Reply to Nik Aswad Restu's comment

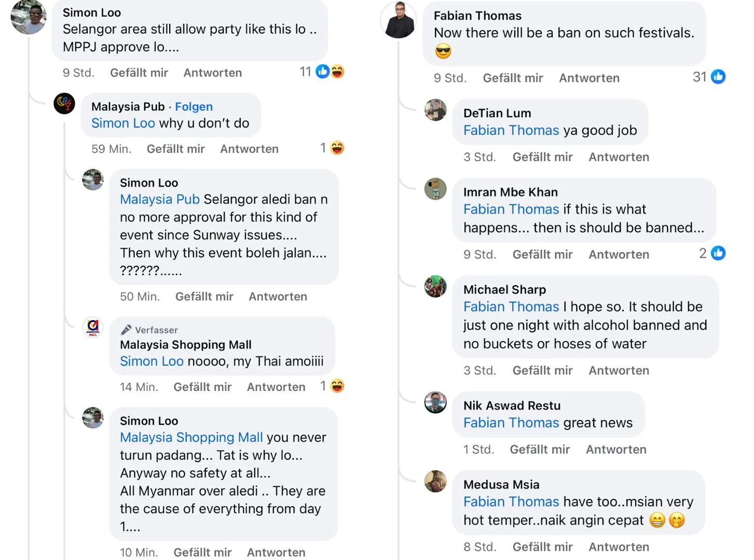point(616,449)
